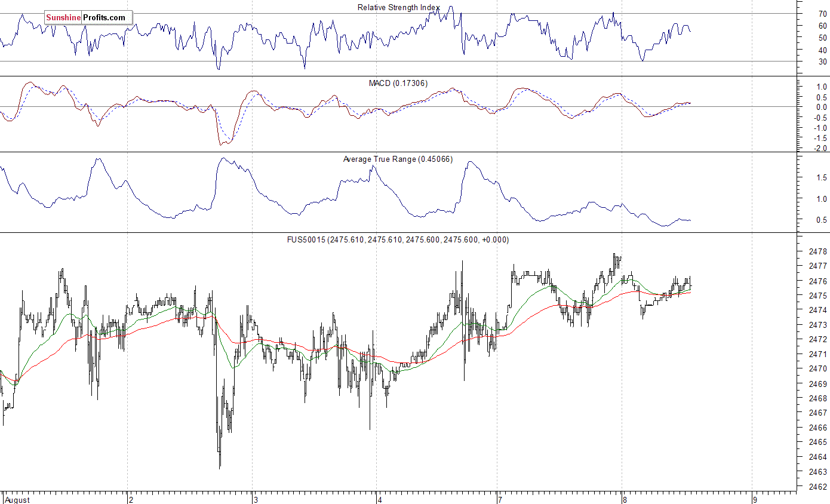Select the Average True Range (0.45066) label

[398, 159]
